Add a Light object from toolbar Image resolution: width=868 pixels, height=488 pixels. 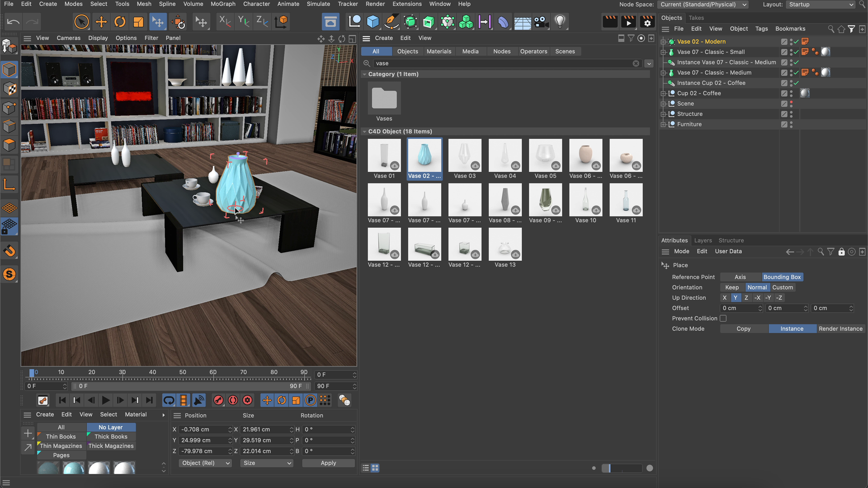(560, 22)
